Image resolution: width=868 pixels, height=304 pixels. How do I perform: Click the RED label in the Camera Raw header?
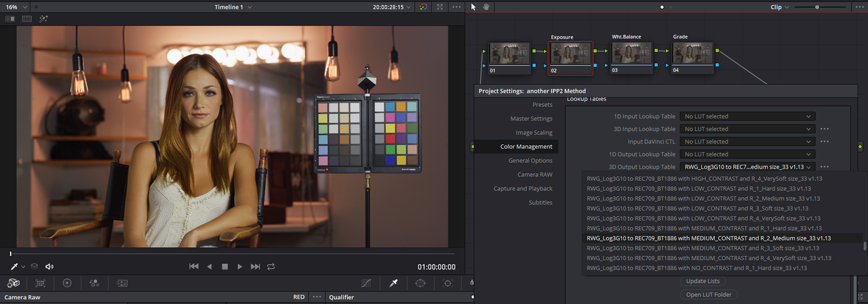pyautogui.click(x=299, y=297)
